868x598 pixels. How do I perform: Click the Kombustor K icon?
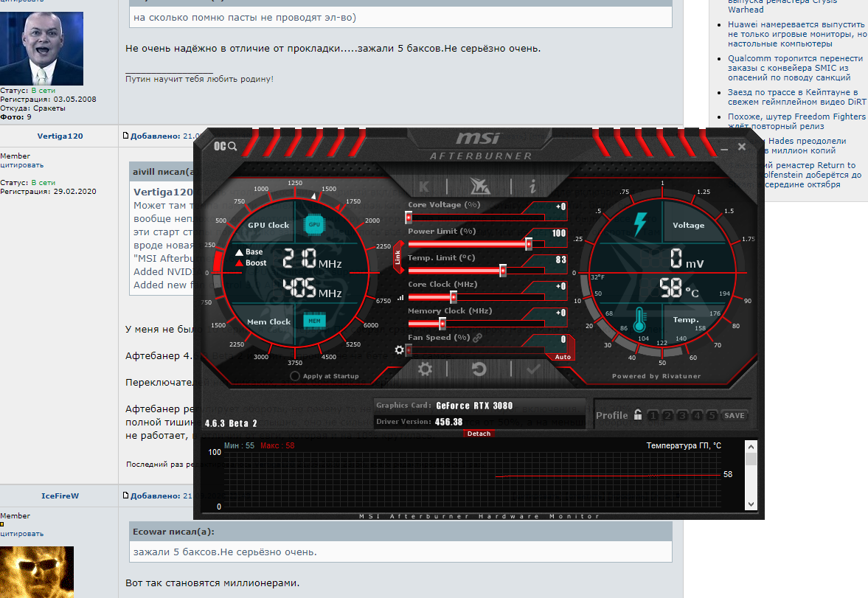pos(424,187)
